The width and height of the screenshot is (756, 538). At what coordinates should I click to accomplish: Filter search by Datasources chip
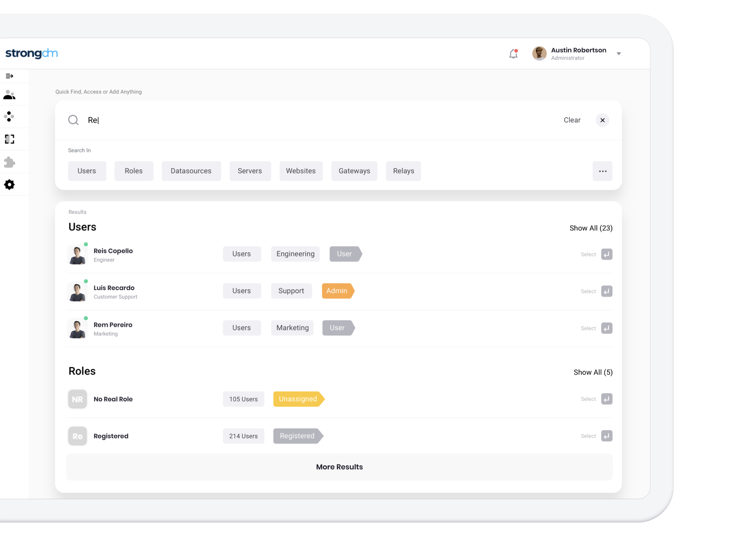(191, 171)
